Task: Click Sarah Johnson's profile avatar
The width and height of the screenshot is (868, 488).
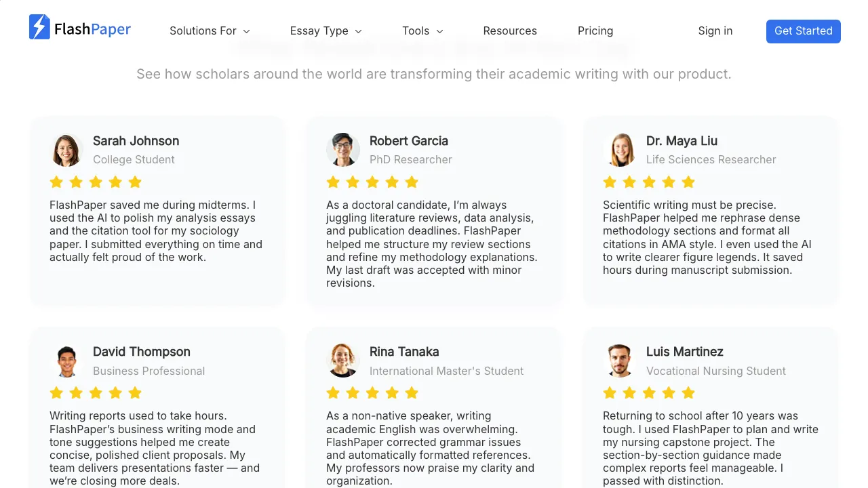Action: click(x=66, y=150)
